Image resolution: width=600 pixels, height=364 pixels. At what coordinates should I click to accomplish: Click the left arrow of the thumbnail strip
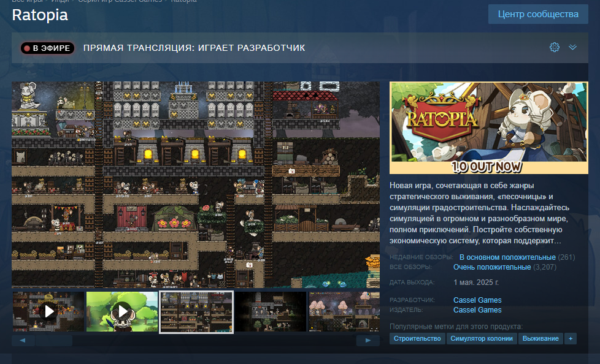coord(23,340)
